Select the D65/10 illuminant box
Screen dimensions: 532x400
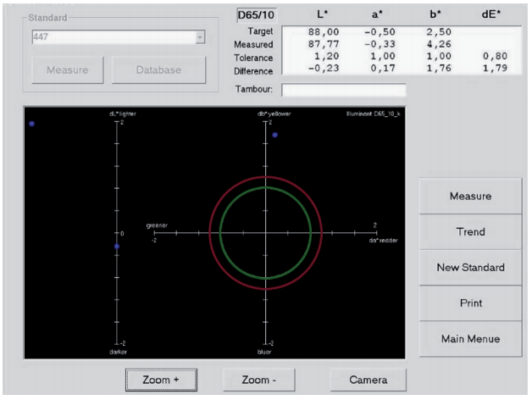click(256, 14)
